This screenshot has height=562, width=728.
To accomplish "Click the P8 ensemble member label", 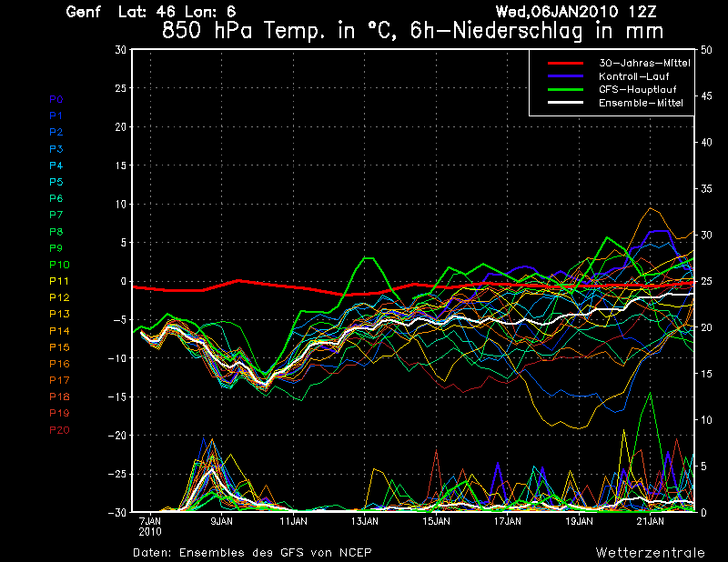I will point(56,232).
